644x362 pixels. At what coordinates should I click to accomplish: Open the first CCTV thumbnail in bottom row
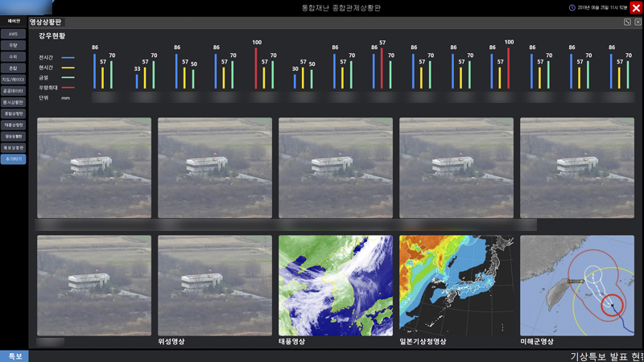94,286
